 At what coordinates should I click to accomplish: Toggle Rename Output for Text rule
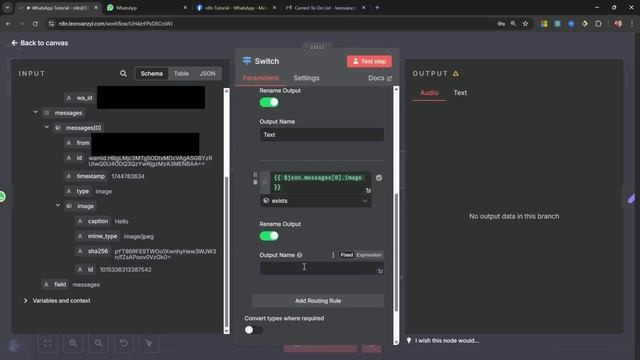click(269, 102)
